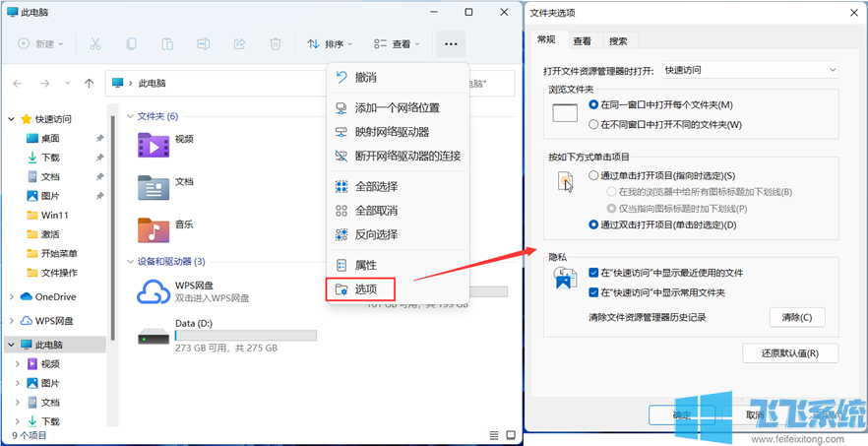868x446 pixels.
Task: Open the three-dots See more menu
Action: [451, 44]
